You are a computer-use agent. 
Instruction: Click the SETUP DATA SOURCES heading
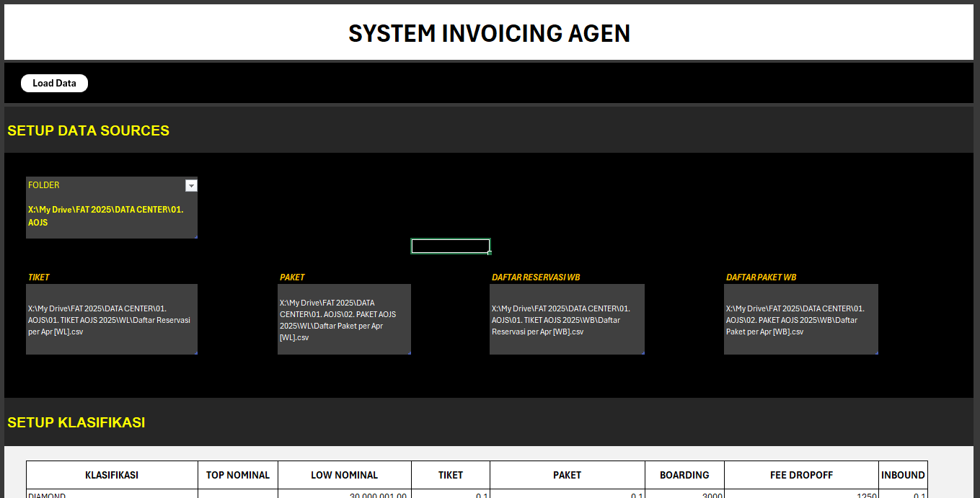[88, 130]
